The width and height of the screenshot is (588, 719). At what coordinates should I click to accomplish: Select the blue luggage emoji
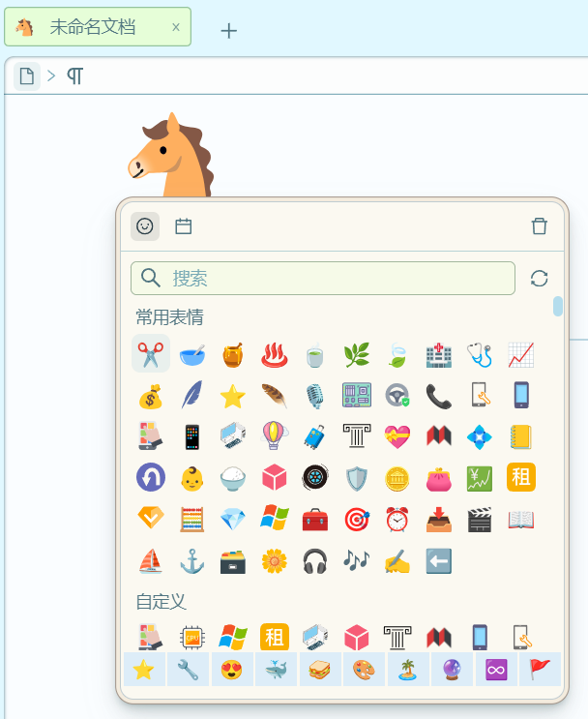tap(315, 435)
